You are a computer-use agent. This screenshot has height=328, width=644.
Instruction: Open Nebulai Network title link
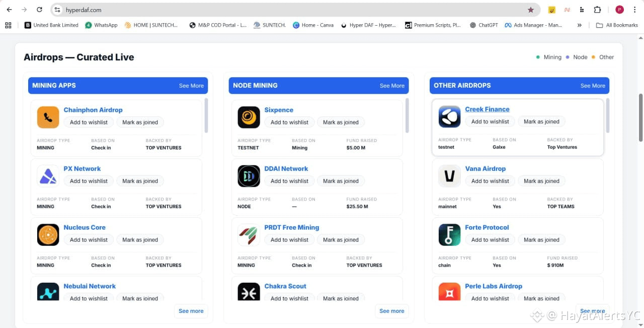click(90, 286)
